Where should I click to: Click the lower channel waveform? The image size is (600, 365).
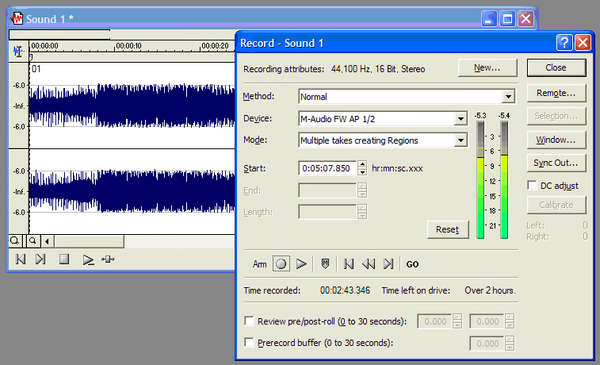point(132,191)
